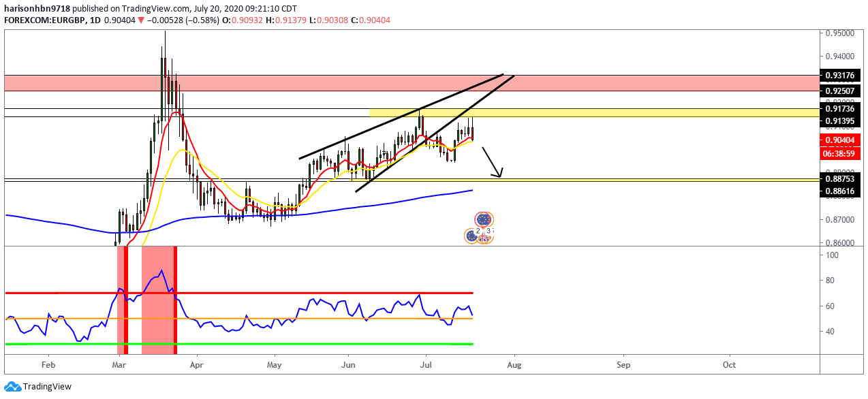The image size is (868, 399).
Task: Open the UK flag economic event icon
Action: (x=485, y=236)
